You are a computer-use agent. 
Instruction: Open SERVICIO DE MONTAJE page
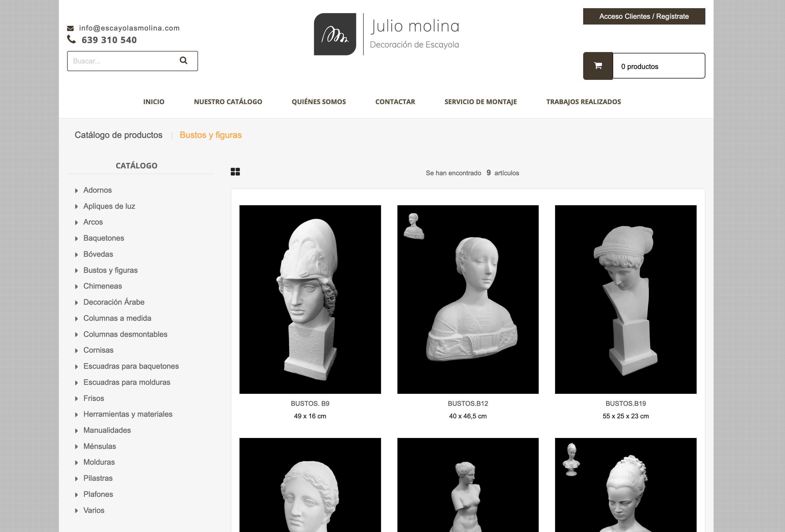481,102
